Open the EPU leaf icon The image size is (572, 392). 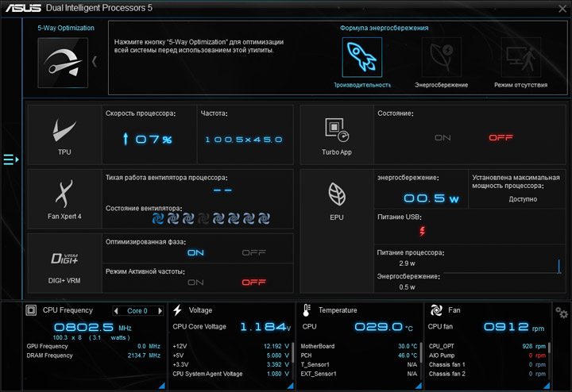click(337, 194)
